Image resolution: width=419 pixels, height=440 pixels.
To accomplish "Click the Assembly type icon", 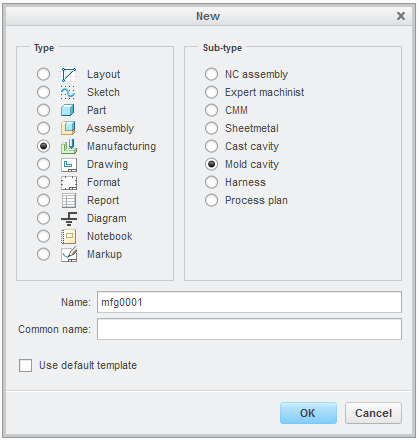I will click(69, 128).
